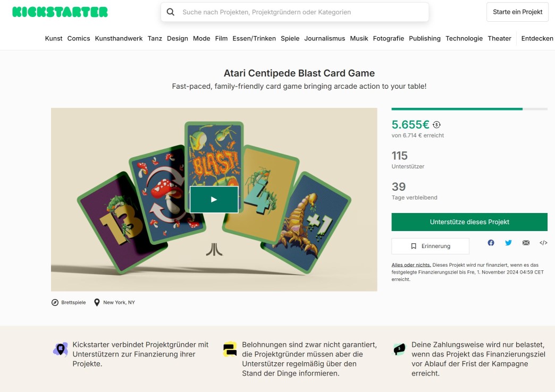The image size is (555, 392).
Task: Open the embed code icon
Action: tap(543, 243)
